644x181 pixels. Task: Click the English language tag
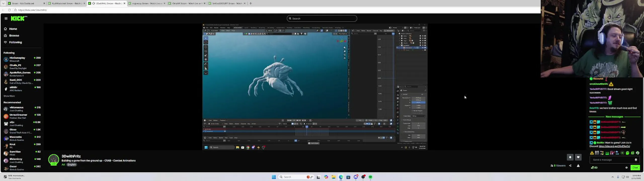tap(71, 165)
